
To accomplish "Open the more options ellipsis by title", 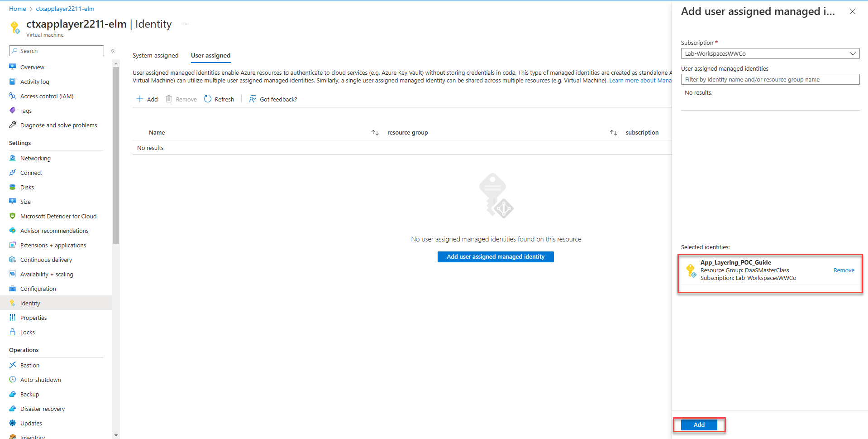I will (x=186, y=24).
